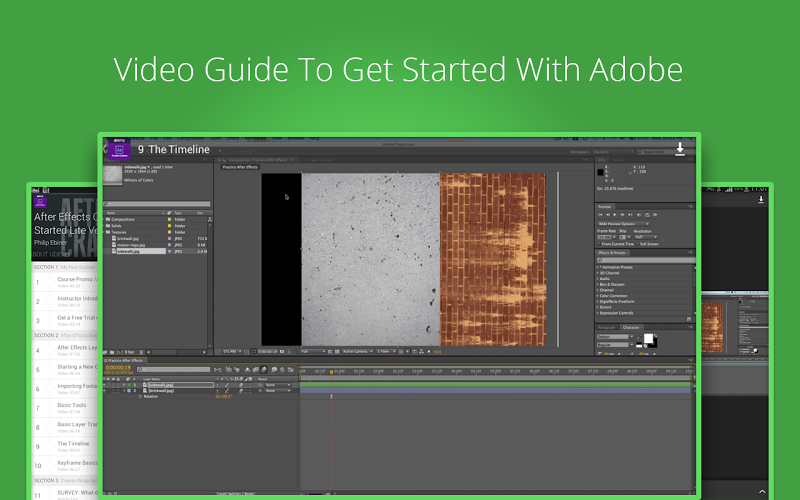The image size is (800, 500).
Task: Open the Active Camera view dropdown
Action: [357, 351]
